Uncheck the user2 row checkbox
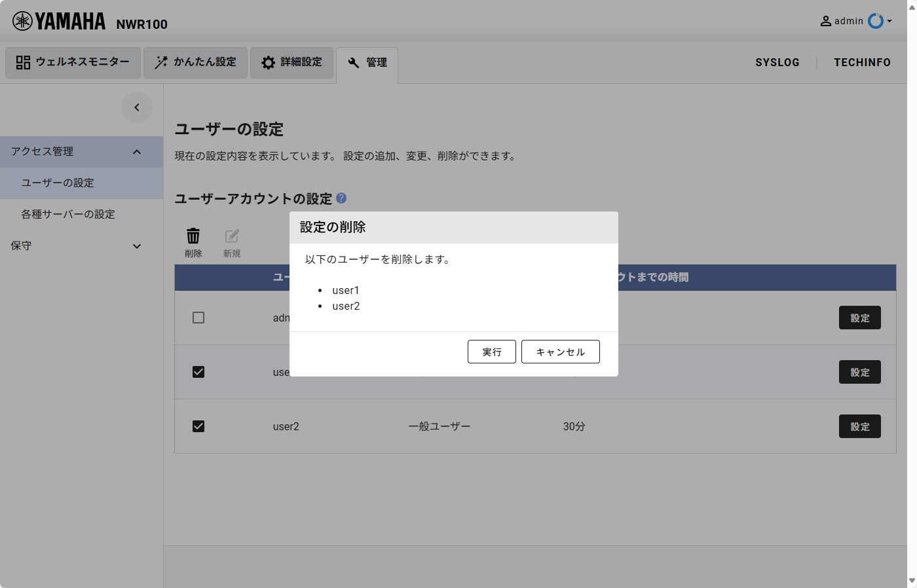Screen dimensions: 917x588 [x=198, y=426]
